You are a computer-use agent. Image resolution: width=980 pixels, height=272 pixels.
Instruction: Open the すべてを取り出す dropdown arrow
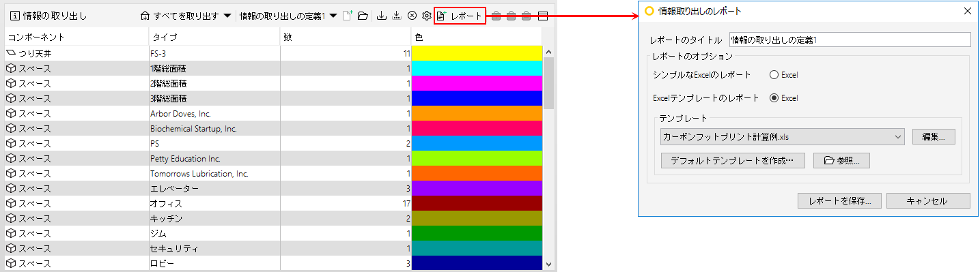tap(227, 16)
